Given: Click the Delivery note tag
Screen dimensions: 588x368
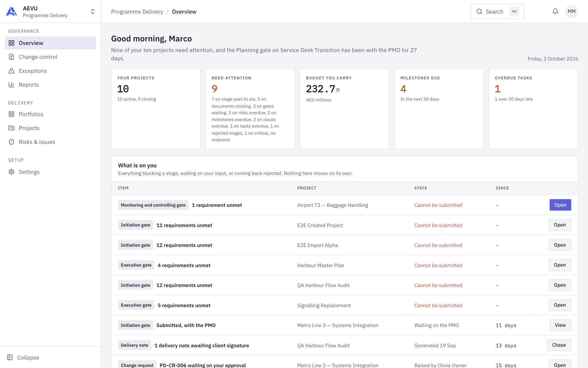Looking at the screenshot, I should point(134,345).
